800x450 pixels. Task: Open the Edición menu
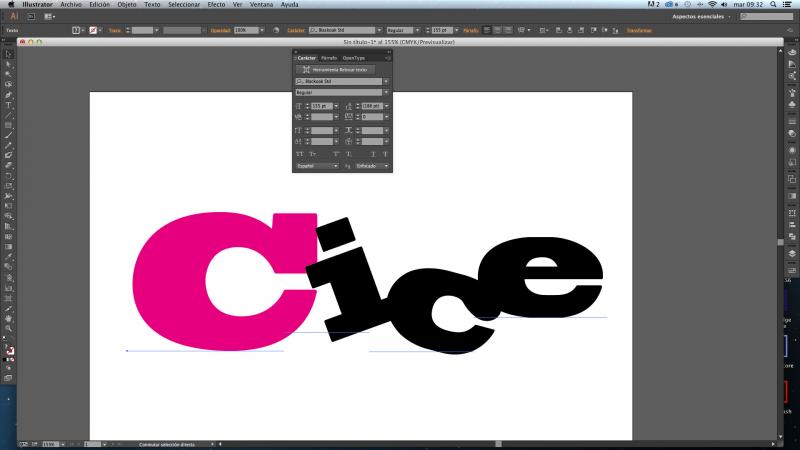coord(99,4)
